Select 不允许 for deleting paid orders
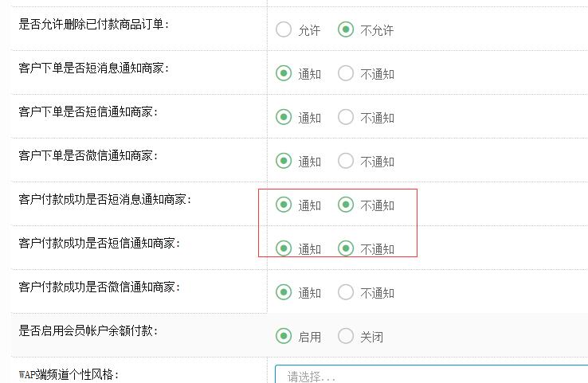The image size is (588, 383). [x=346, y=30]
